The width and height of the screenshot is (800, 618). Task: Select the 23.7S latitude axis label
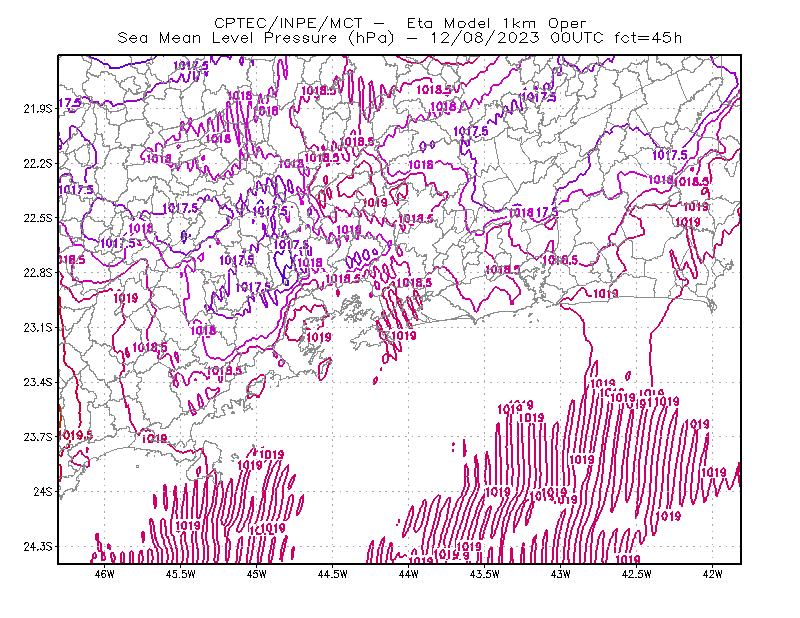pyautogui.click(x=38, y=437)
